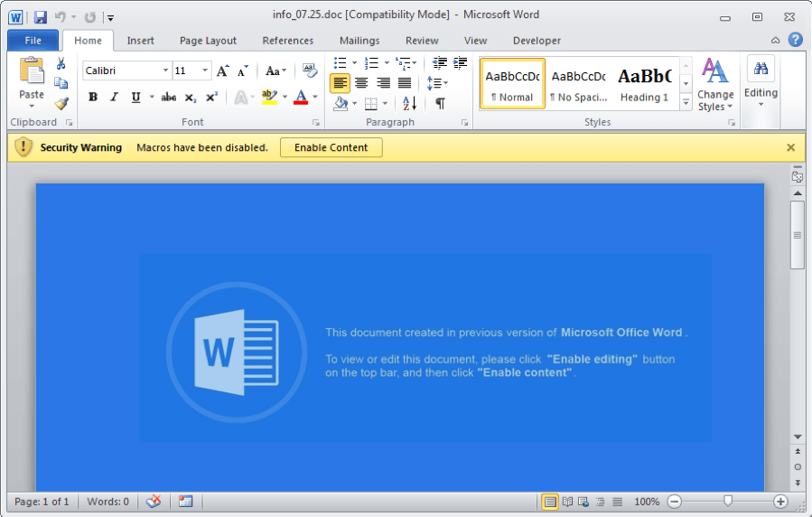
Task: Click the Cut scissors icon
Action: tap(61, 63)
